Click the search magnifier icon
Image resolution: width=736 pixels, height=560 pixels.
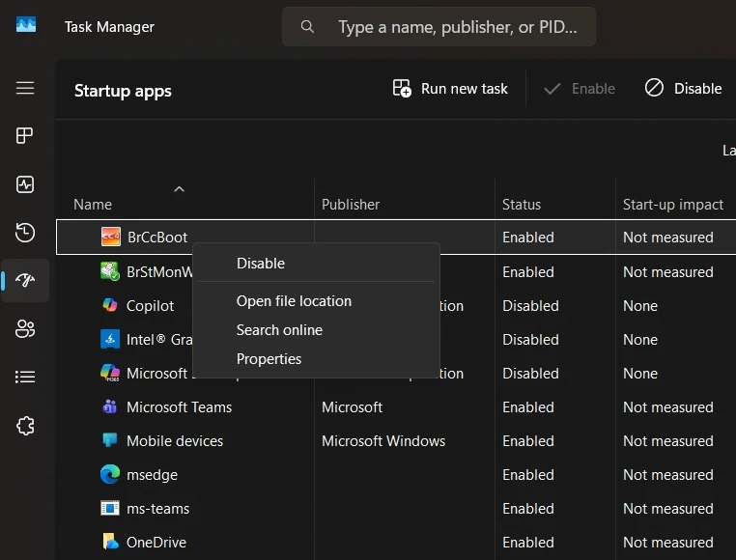tap(307, 26)
